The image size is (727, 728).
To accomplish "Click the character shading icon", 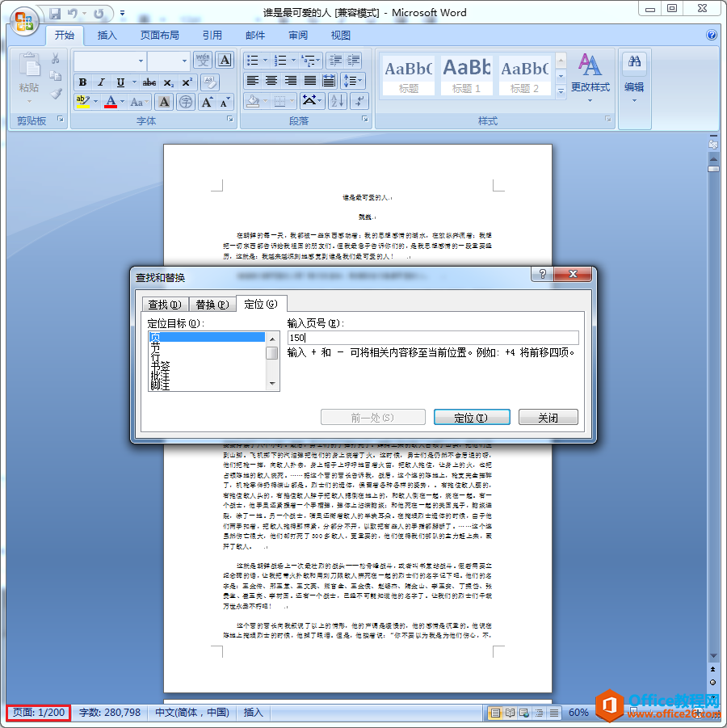I will click(x=164, y=102).
